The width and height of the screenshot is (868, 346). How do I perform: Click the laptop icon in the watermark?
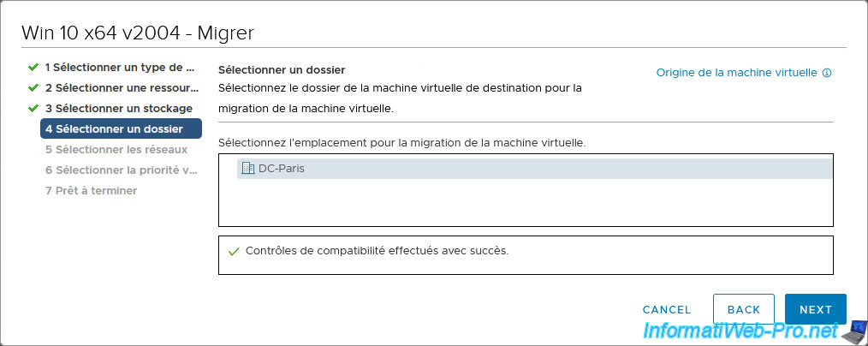853,331
